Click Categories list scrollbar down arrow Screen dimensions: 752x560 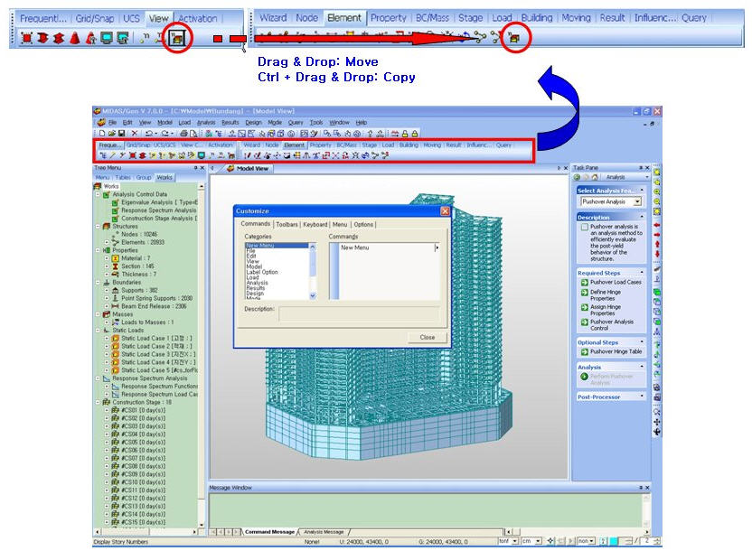313,295
